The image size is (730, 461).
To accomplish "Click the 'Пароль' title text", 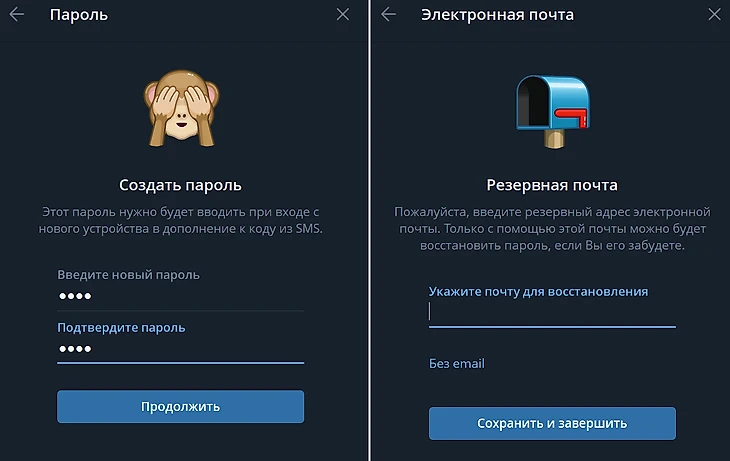I will click(x=79, y=15).
